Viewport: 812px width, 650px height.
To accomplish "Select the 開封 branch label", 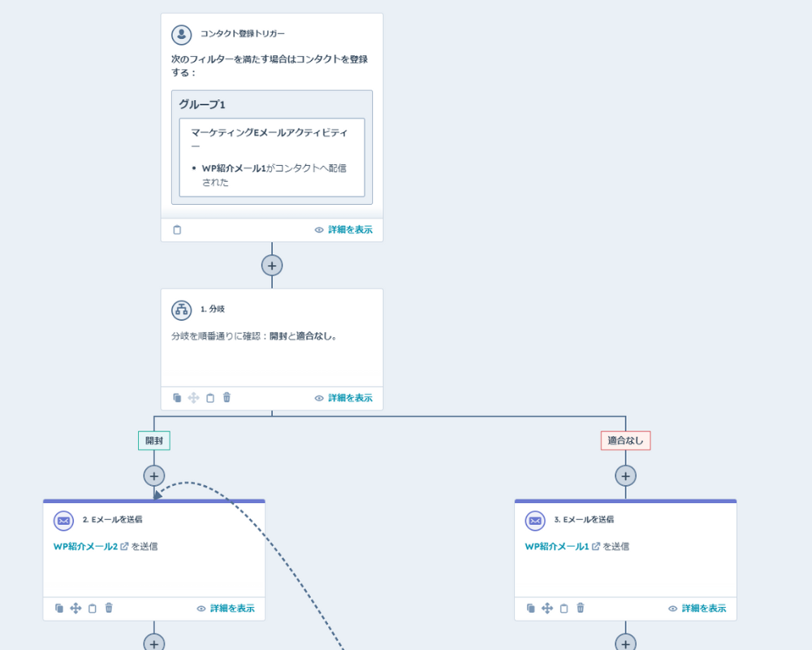I will (154, 440).
